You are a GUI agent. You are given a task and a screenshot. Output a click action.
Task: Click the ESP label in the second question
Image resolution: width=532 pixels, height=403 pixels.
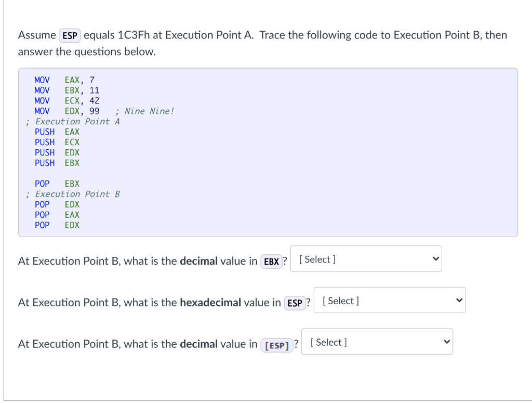click(295, 303)
